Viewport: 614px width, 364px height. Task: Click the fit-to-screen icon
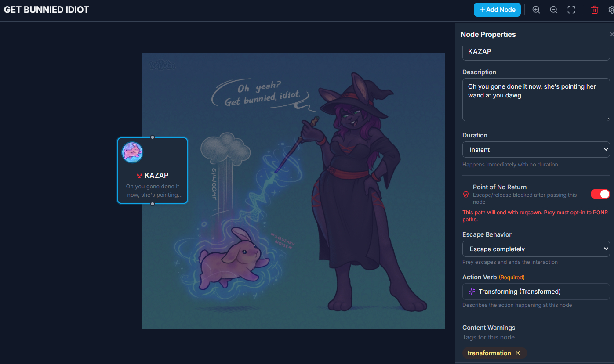[571, 10]
